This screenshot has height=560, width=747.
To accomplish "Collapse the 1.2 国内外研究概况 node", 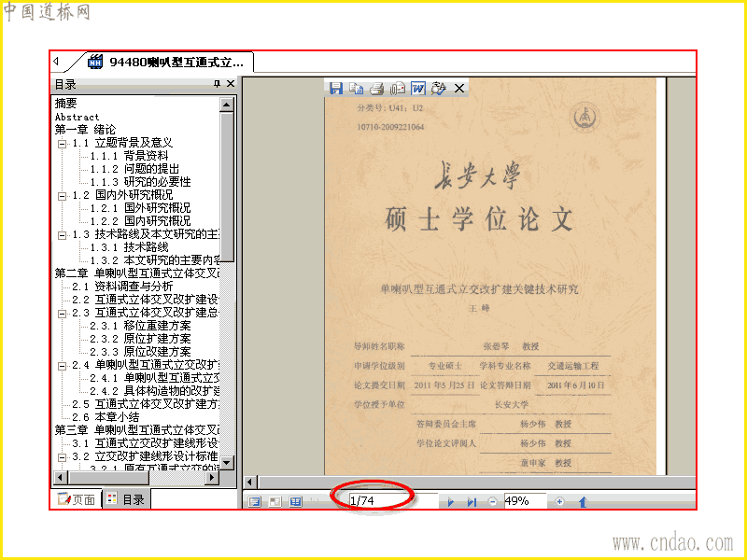I will click(62, 196).
